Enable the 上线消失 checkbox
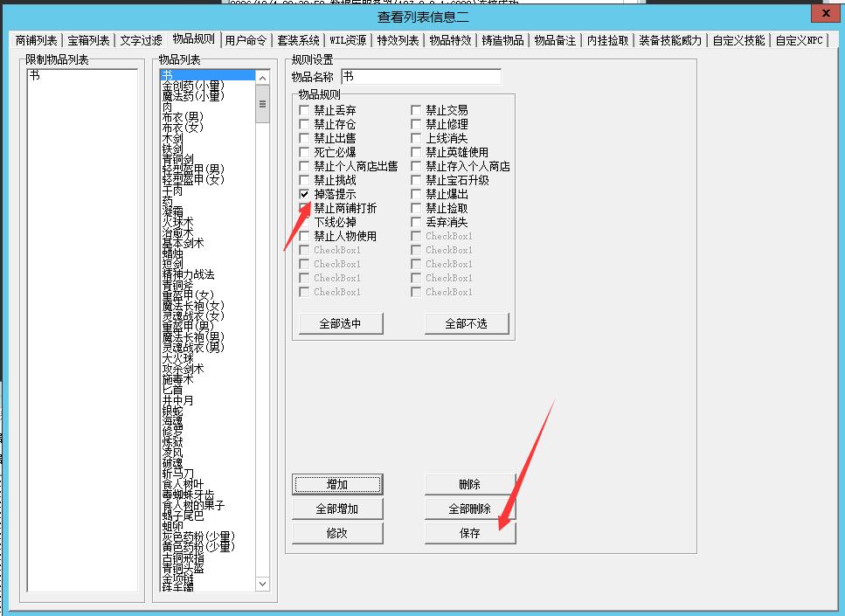Viewport: 845px width, 616px height. point(416,138)
